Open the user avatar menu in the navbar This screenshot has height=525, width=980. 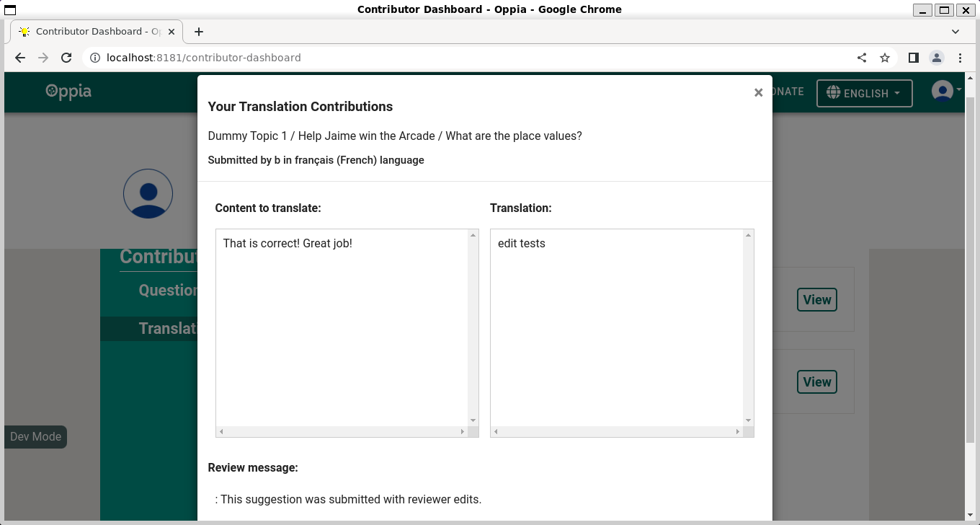pos(944,91)
